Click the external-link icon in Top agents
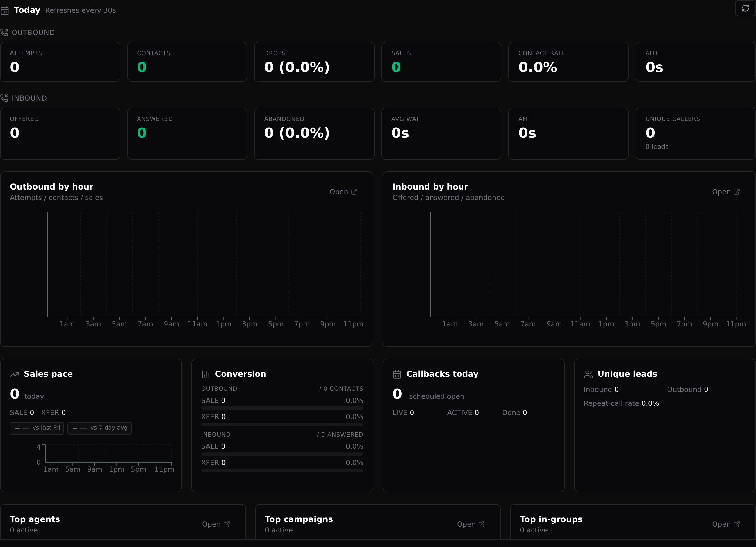This screenshot has width=756, height=547. tap(227, 524)
